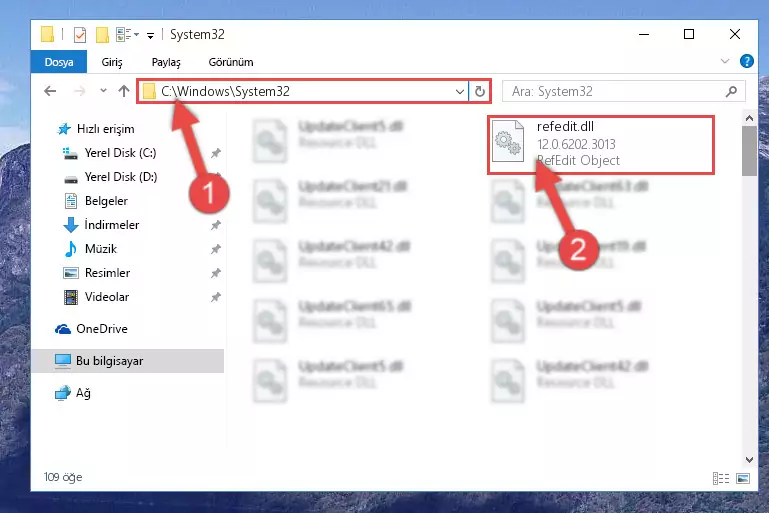Click the search magnifier icon
Viewport: 769px width, 513px height.
pyautogui.click(x=731, y=92)
